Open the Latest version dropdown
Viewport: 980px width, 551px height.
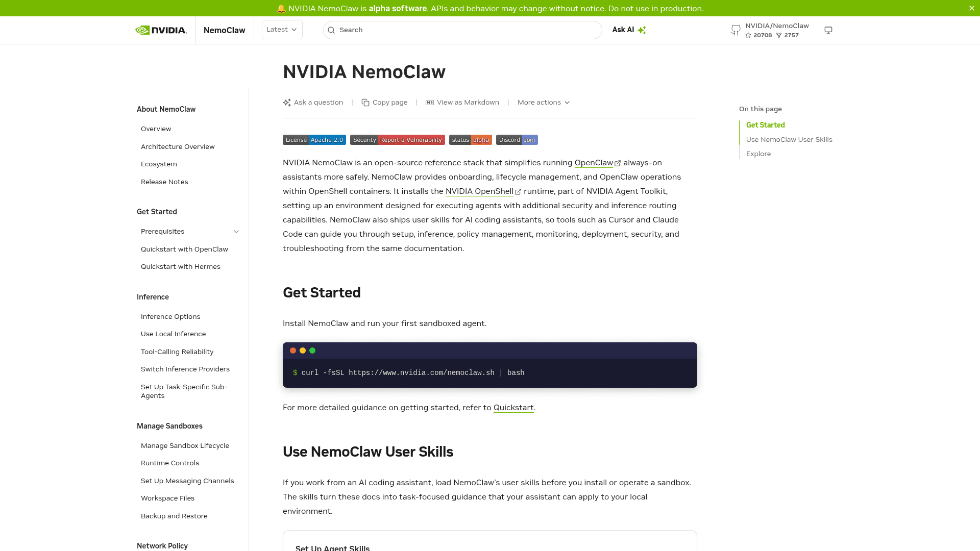[x=282, y=30]
